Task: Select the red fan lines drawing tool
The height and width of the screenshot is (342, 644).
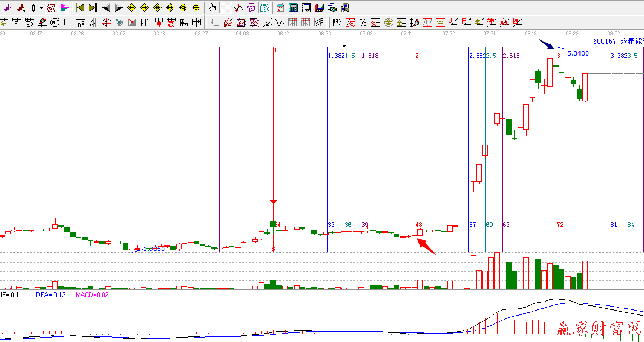Action: click(228, 22)
